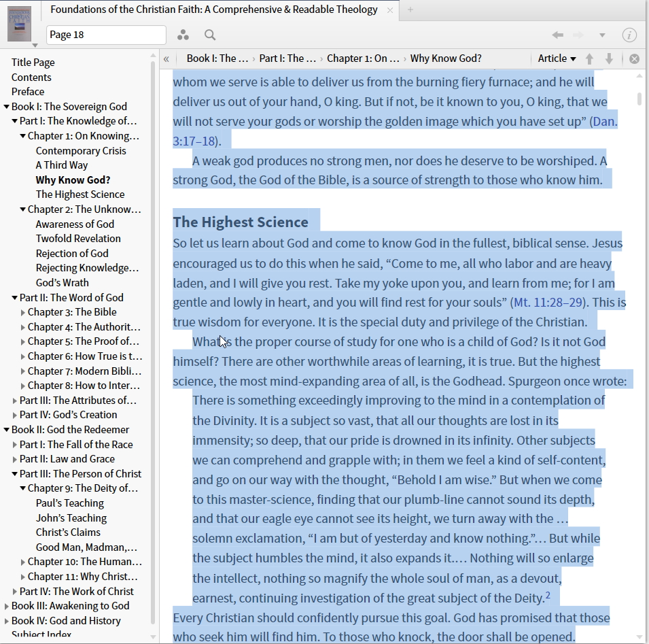Expand Chapter 5: The Proof of…
The image size is (649, 644).
coord(22,341)
